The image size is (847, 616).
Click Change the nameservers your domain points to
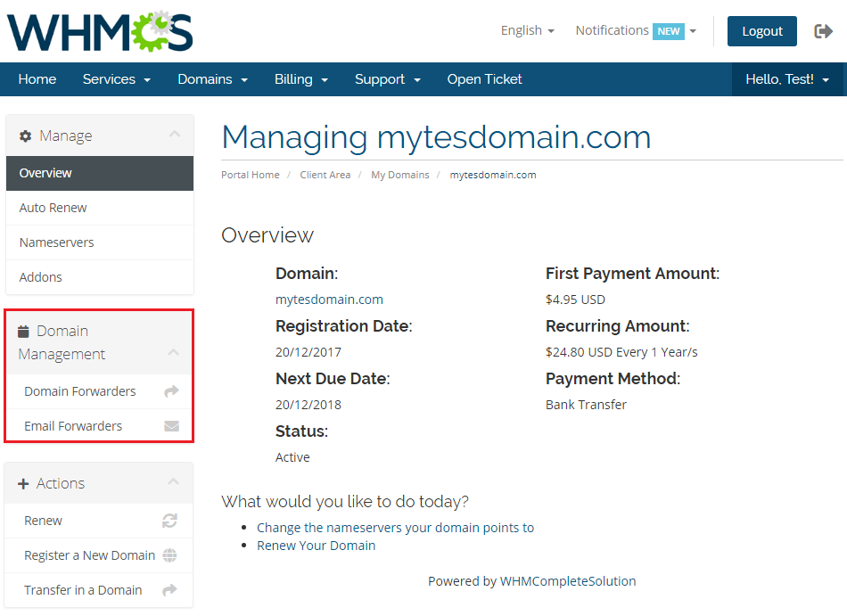pos(395,528)
